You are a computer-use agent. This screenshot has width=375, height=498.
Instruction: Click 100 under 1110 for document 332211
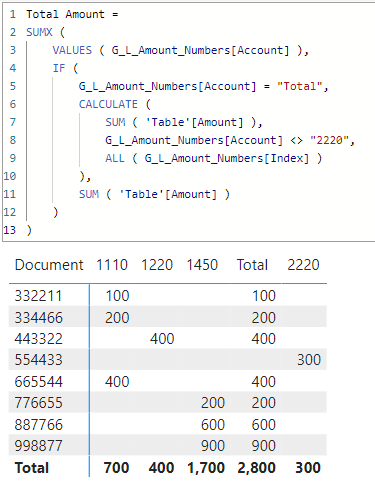tap(117, 296)
